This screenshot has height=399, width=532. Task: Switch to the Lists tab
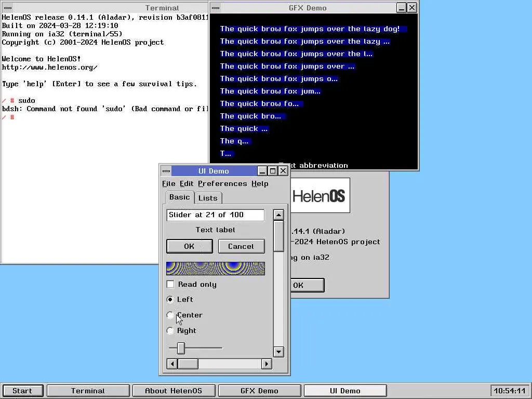(x=208, y=198)
